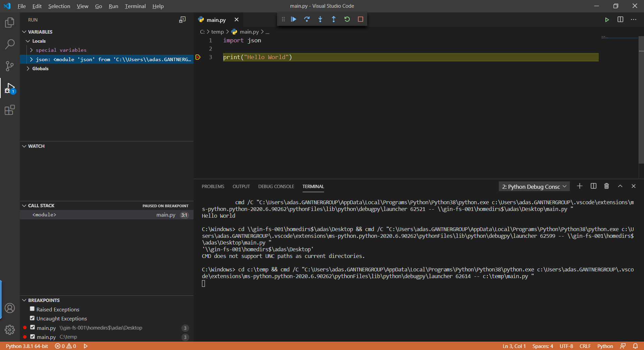
Task: Click the Continue button in debug toolbar
Action: click(293, 19)
